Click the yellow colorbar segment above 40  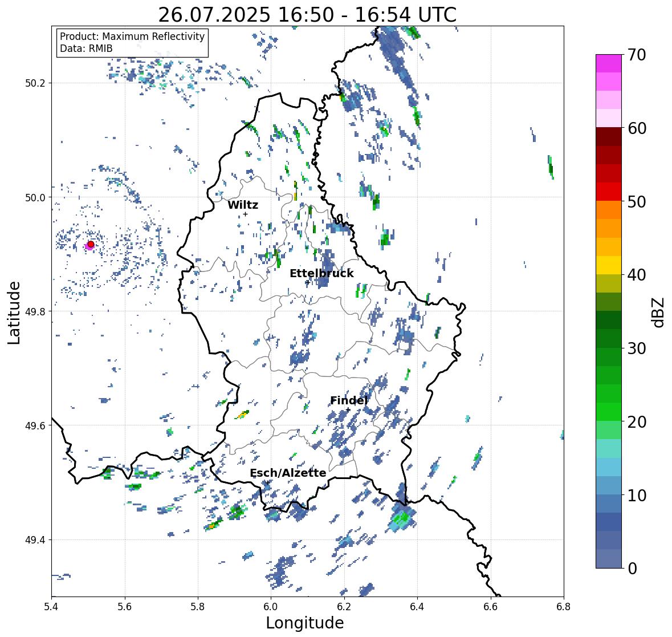click(x=609, y=265)
